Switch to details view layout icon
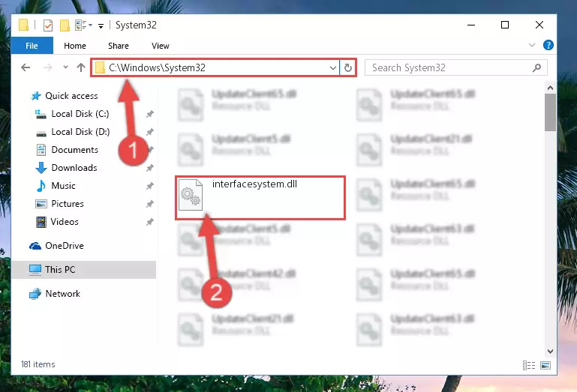 (x=529, y=365)
